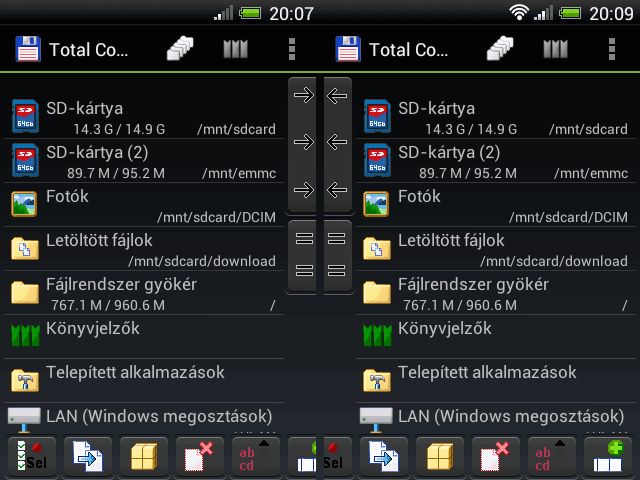Tap the right-arrow beside SD-kártya /mnt/sdcard row
The height and width of the screenshot is (480, 640).
(x=304, y=96)
